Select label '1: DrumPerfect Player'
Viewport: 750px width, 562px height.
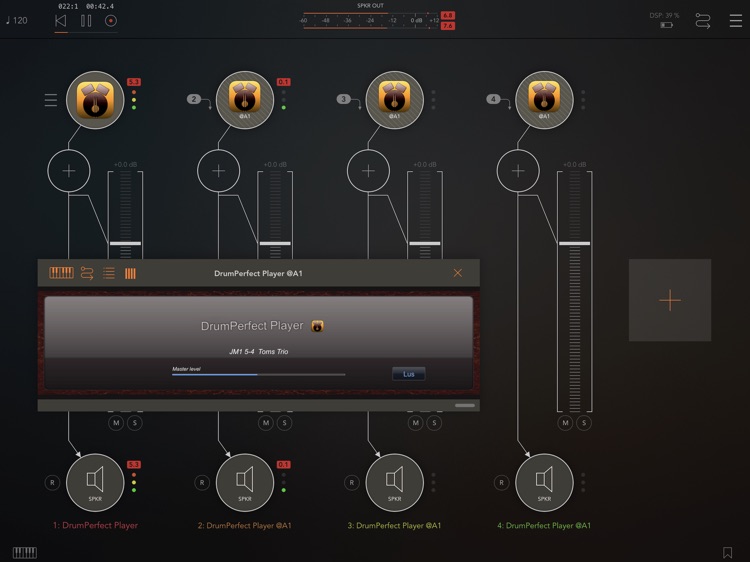point(95,525)
